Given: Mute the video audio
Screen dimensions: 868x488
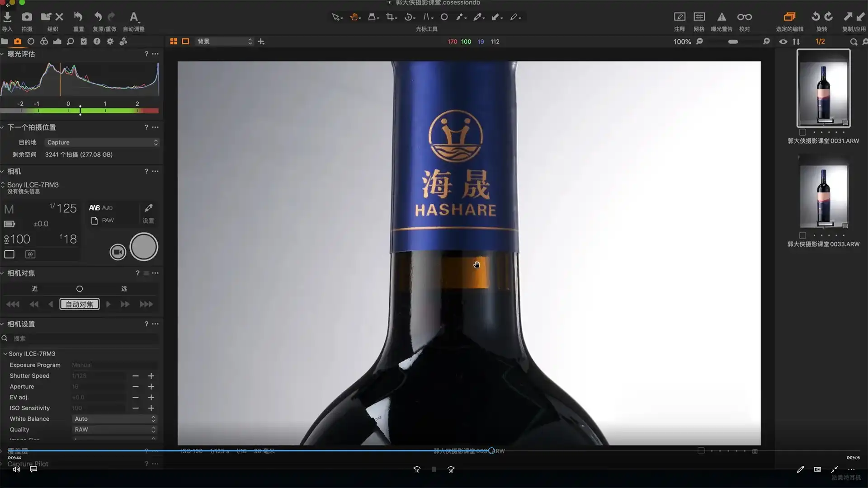Looking at the screenshot, I should click(x=16, y=469).
